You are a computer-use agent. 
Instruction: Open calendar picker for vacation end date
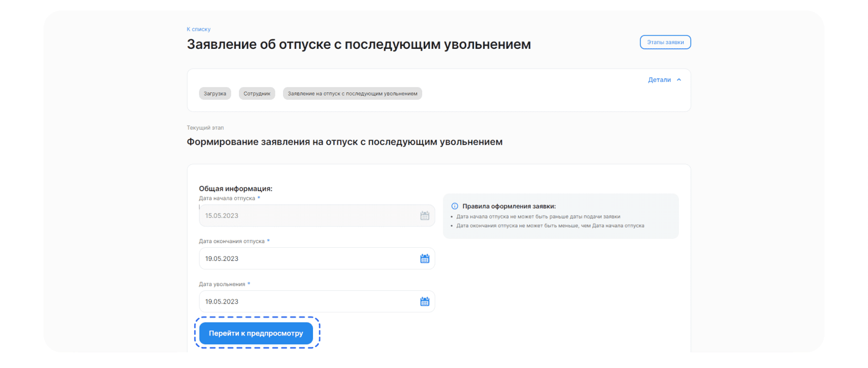pos(424,259)
